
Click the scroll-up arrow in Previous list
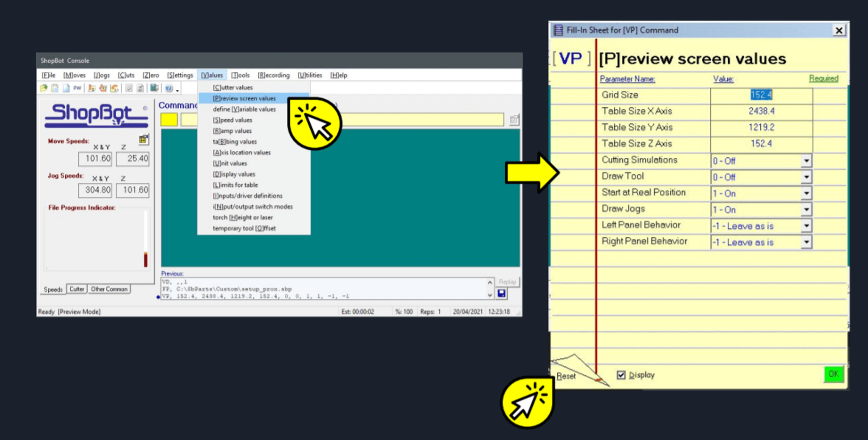(x=490, y=283)
